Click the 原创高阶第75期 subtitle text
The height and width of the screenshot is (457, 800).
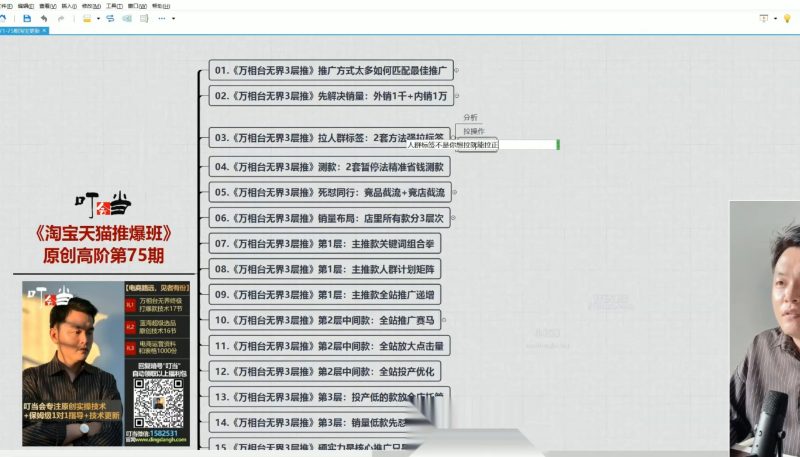[x=103, y=256]
